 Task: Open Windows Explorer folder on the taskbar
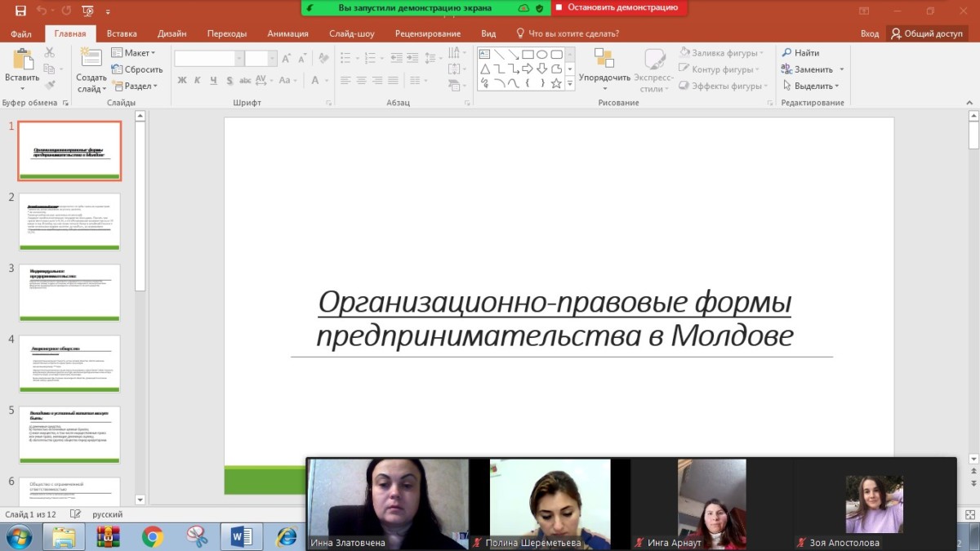64,536
